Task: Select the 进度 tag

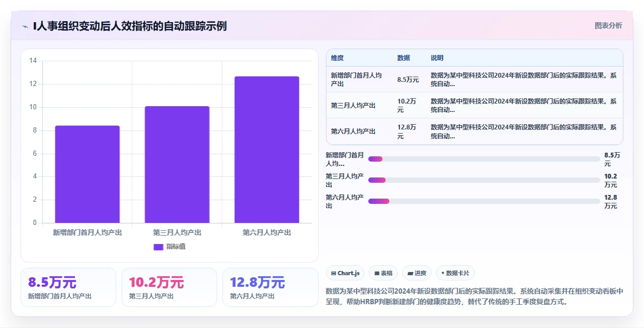Action: click(x=417, y=273)
